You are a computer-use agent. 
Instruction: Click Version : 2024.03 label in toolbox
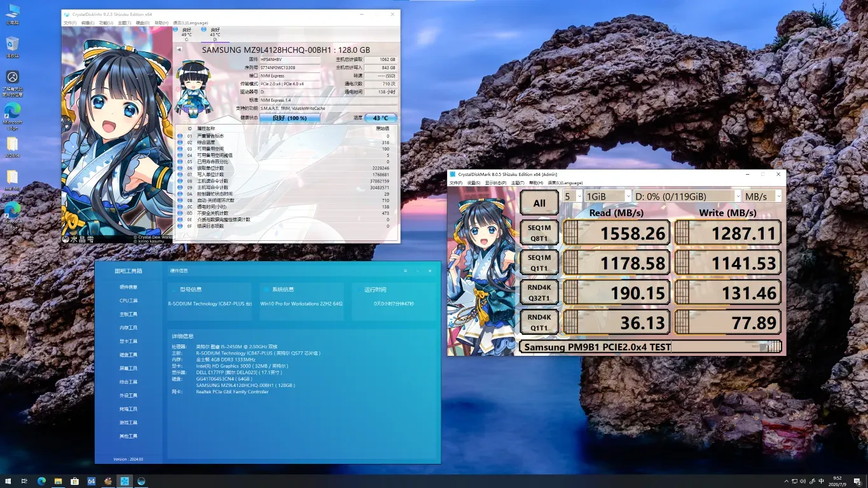point(128,459)
